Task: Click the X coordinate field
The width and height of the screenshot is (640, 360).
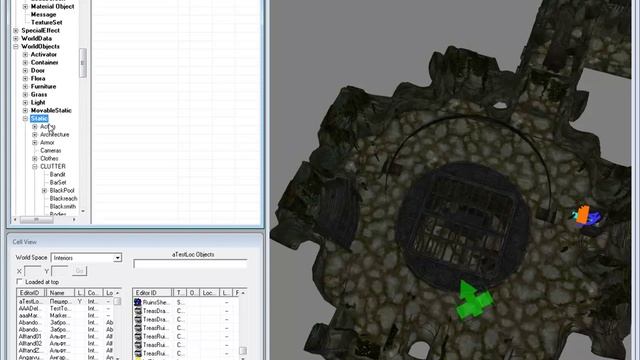Action: tap(33, 271)
